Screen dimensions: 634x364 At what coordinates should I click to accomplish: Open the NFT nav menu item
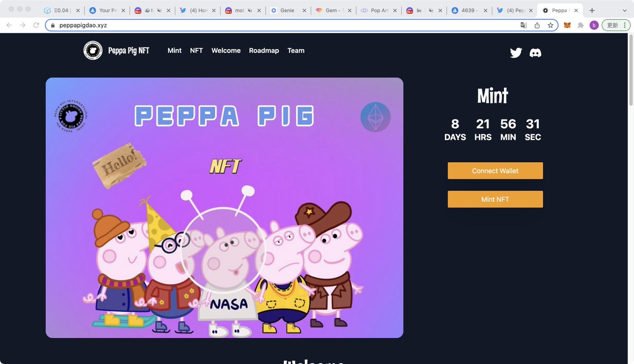coord(197,51)
